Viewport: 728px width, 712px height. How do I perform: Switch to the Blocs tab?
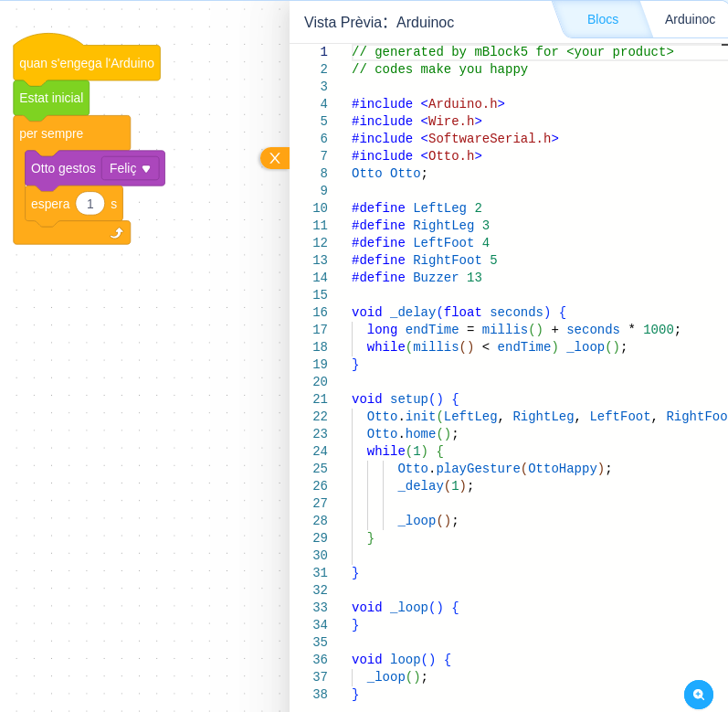602,19
